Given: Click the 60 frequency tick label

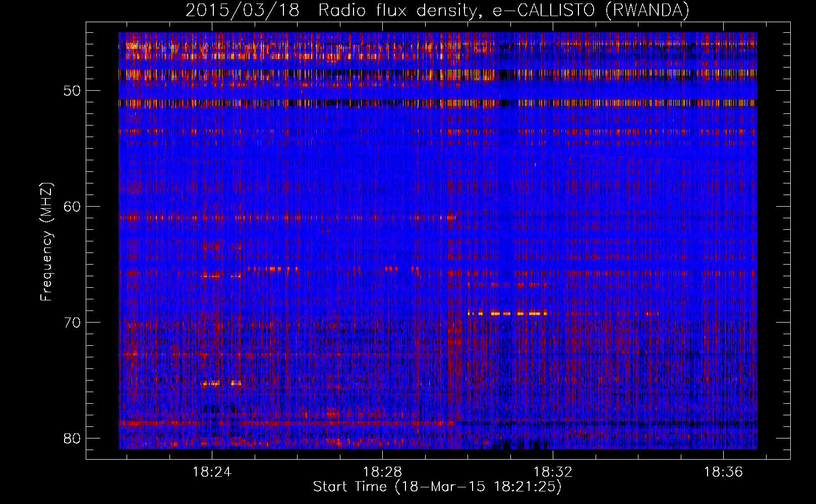Looking at the screenshot, I should 73,207.
